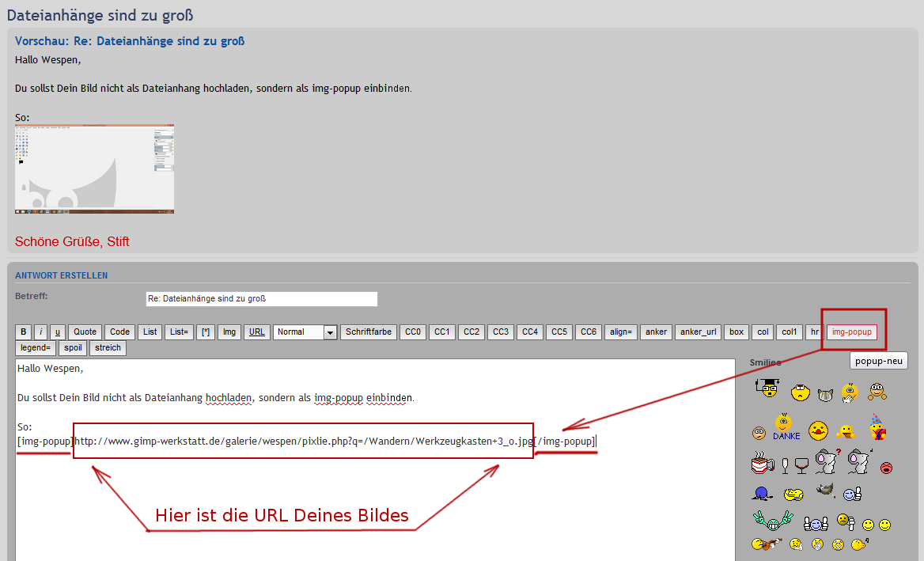Insert a Quote BBCode tag
Image resolution: width=924 pixels, height=561 pixels.
click(x=85, y=332)
